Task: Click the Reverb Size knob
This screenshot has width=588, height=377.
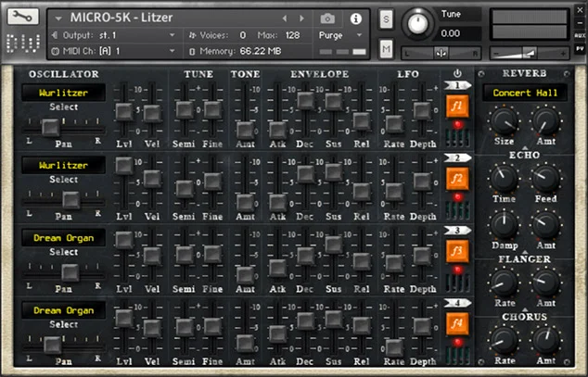Action: (x=504, y=121)
